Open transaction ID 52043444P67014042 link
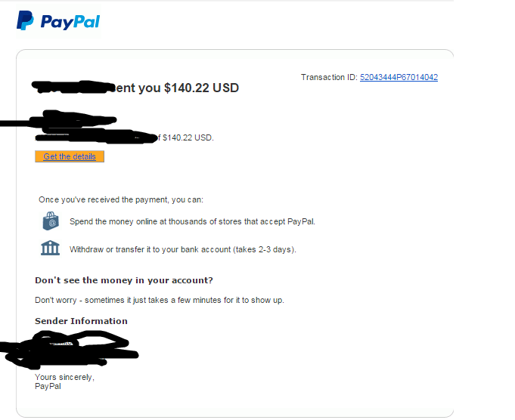515x420 pixels. (399, 77)
